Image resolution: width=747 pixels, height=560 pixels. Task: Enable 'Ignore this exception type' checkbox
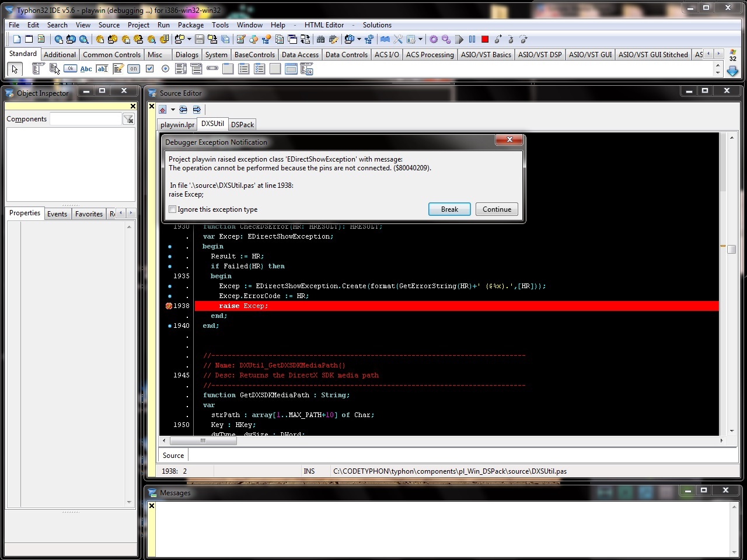[x=173, y=209]
